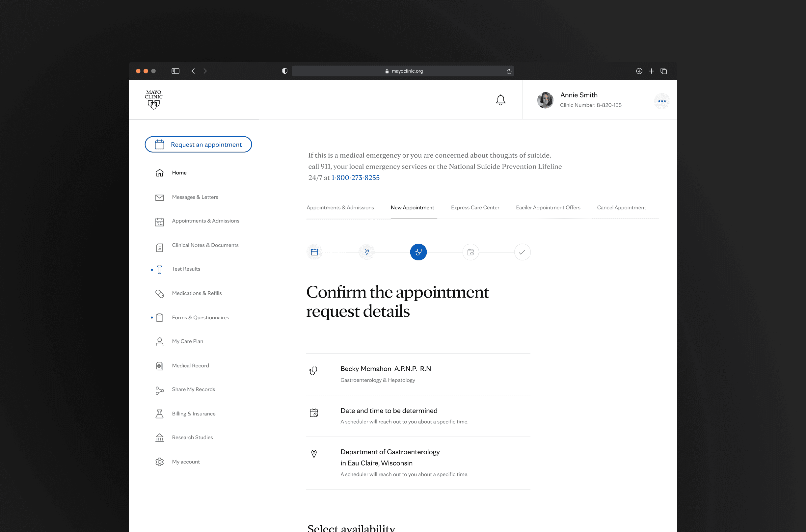Viewport: 806px width, 532px height.
Task: Open the three-dot account menu
Action: point(661,101)
